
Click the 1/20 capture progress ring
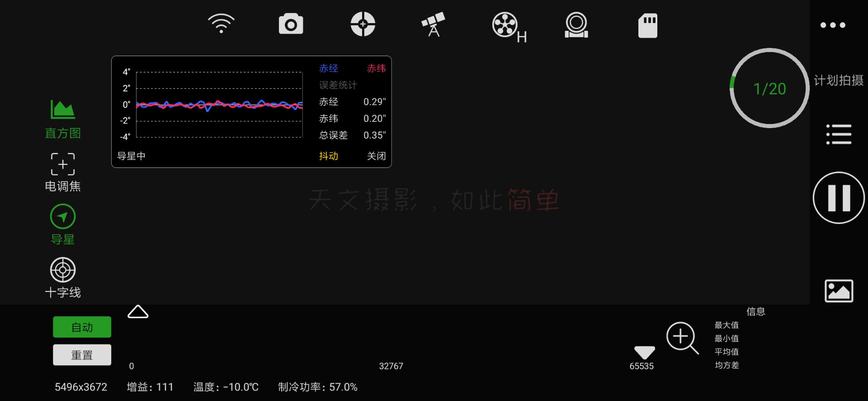click(769, 88)
